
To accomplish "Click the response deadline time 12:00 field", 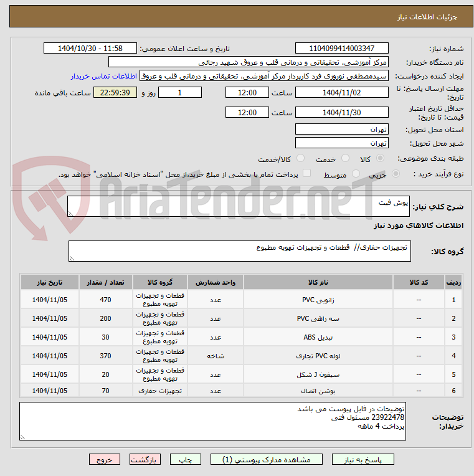I will click(247, 92).
